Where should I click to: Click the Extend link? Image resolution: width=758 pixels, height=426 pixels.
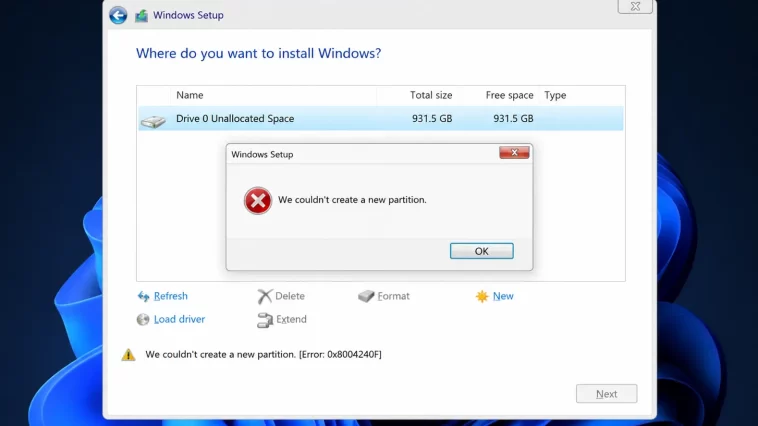(x=292, y=319)
